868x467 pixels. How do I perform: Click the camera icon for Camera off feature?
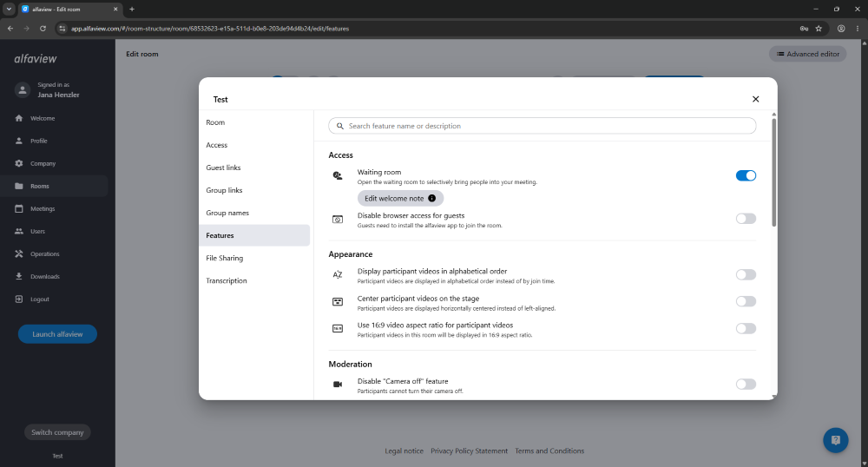pos(338,384)
